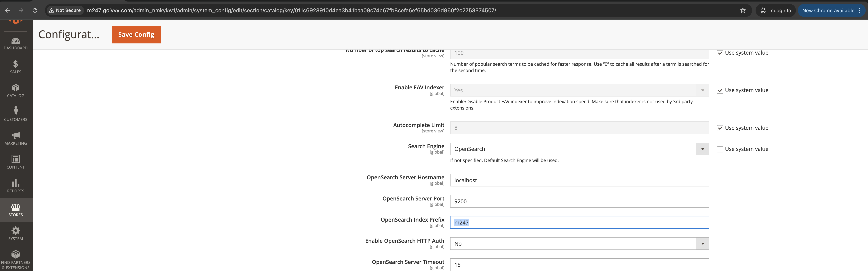
Task: Click the Customers sidebar icon
Action: coord(16,114)
